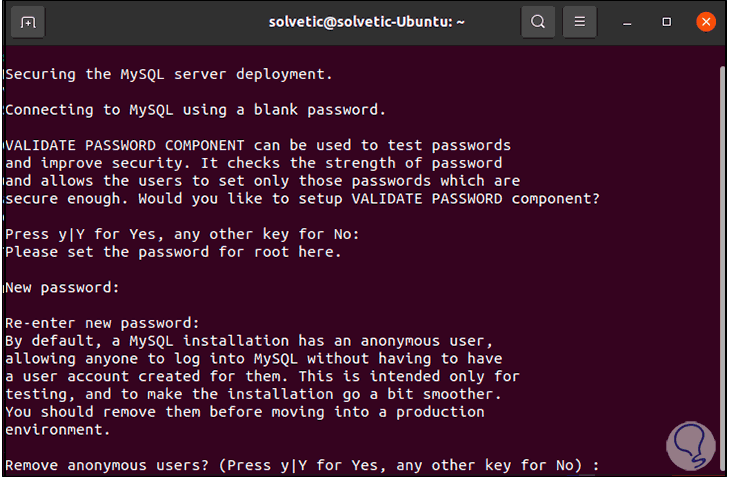The image size is (731, 477).
Task: Click the "You should remove them" line
Action: point(244,412)
